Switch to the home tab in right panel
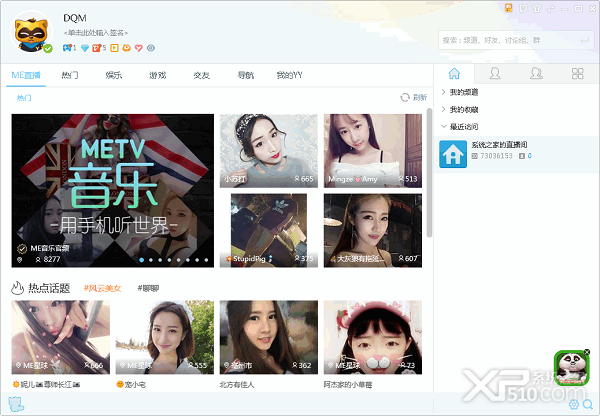Viewport: 600px width, 416px height. [454, 73]
